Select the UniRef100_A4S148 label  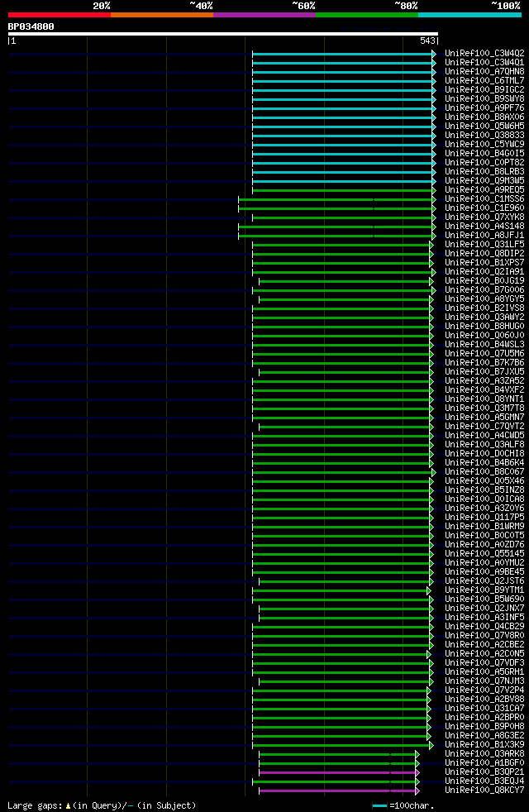click(484, 227)
